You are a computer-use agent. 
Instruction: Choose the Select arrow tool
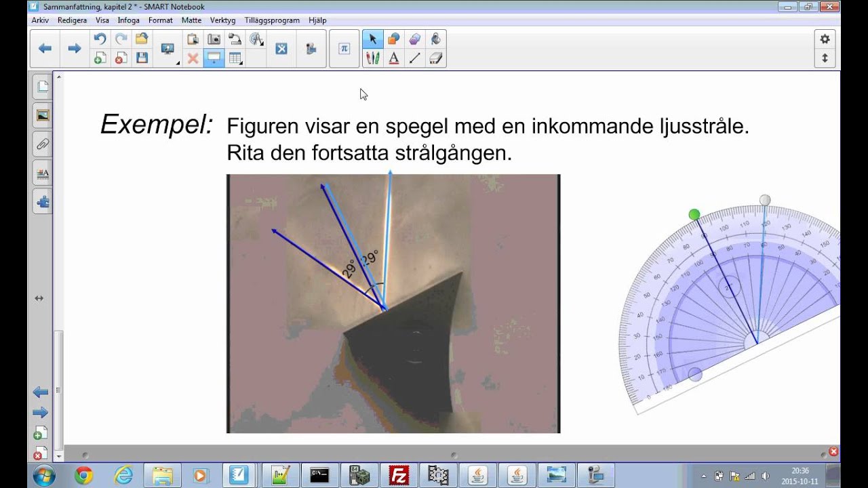[372, 39]
